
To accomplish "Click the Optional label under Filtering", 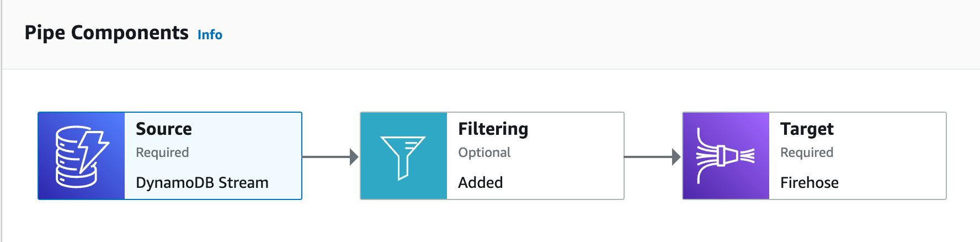I will point(484,152).
